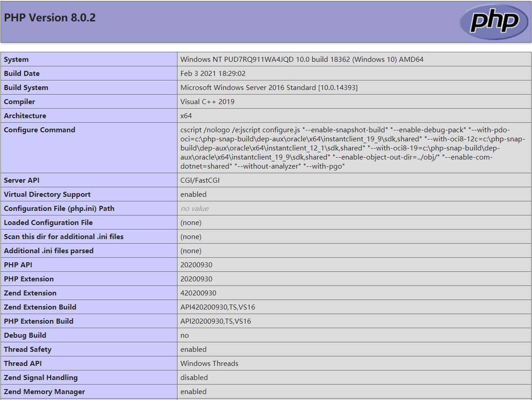Select '20200930' in the PHP Extension row
This screenshot has width=532, height=400.
(196, 279)
